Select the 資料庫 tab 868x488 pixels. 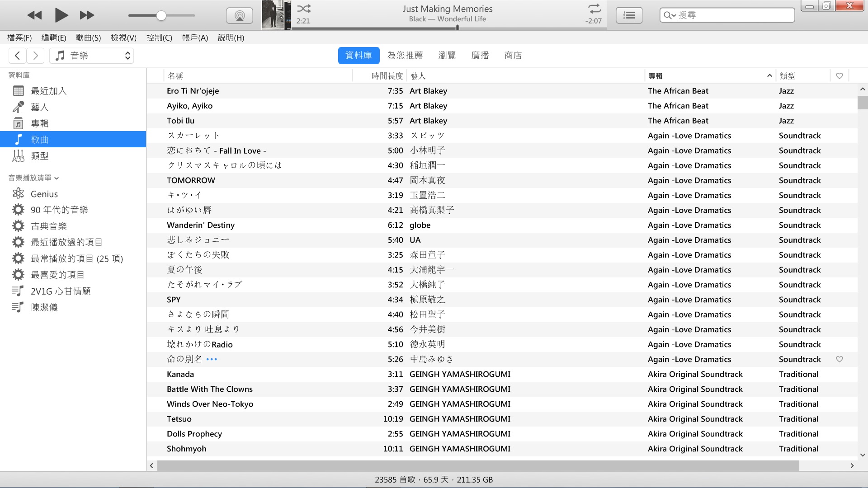[x=359, y=56]
